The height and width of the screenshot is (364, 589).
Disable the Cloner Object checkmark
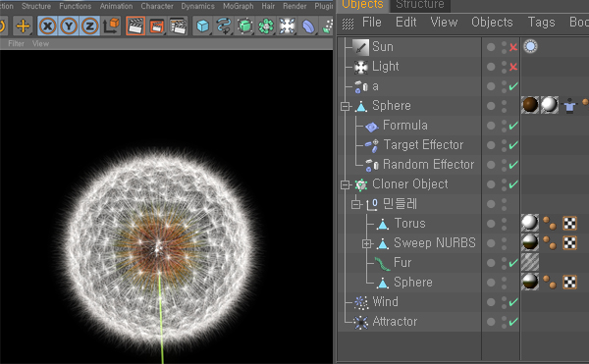(513, 184)
